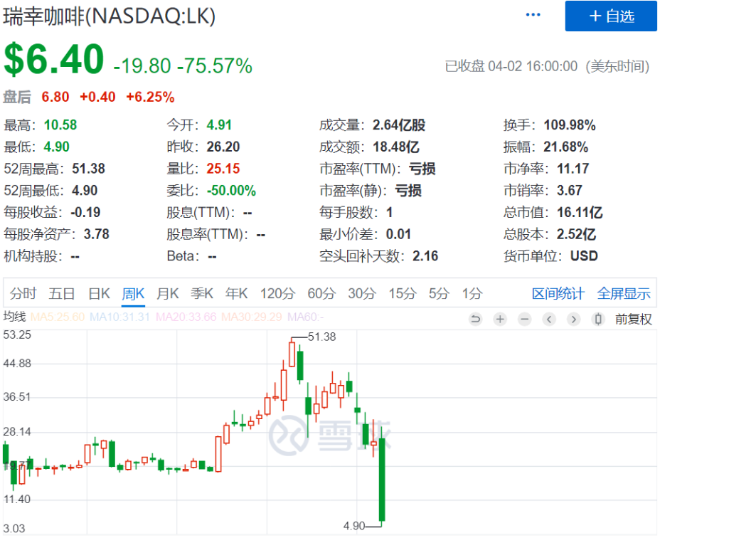Reset the chart with the undo arrow icon
Image resolution: width=756 pixels, height=538 pixels.
click(475, 319)
